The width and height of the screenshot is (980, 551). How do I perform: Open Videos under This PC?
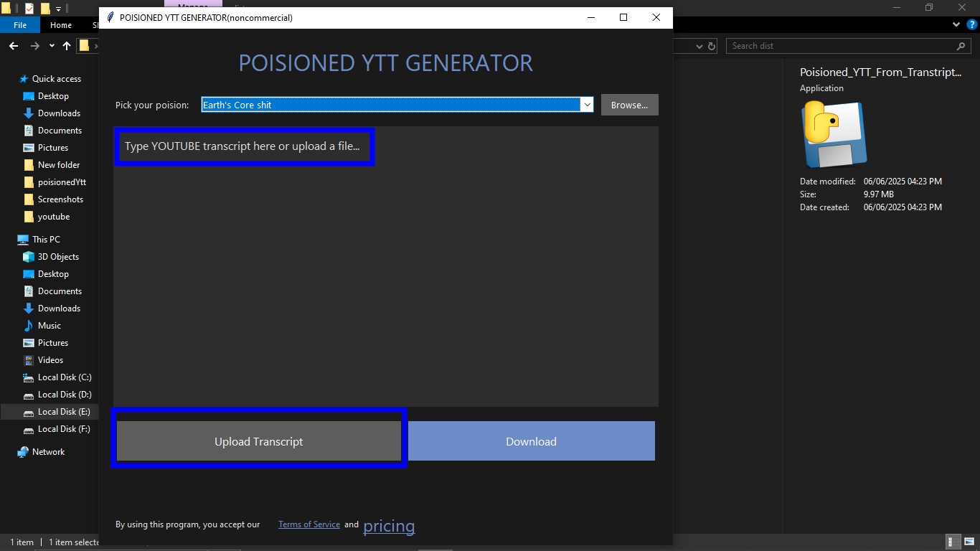50,360
